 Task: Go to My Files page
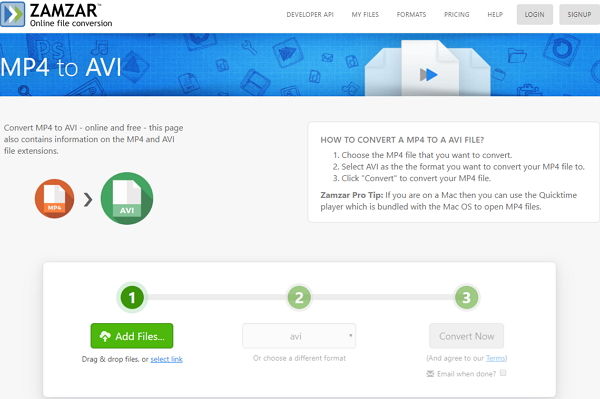pyautogui.click(x=365, y=15)
